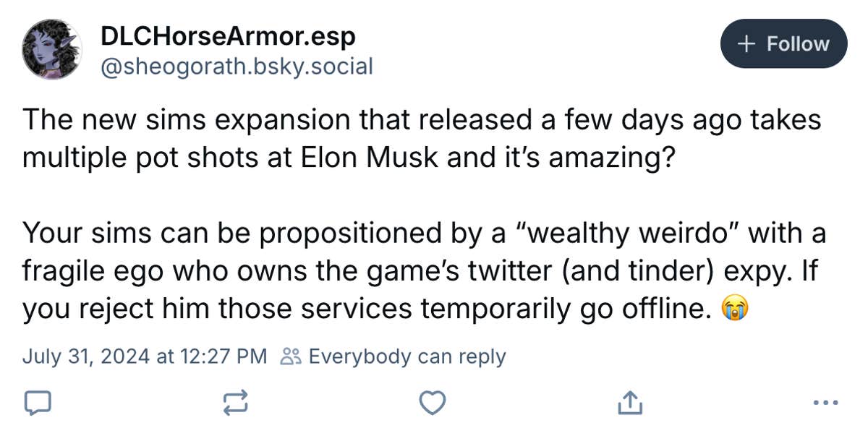Viewport: 868px width, 436px height.
Task: Like the post with the heart icon
Action: (432, 403)
